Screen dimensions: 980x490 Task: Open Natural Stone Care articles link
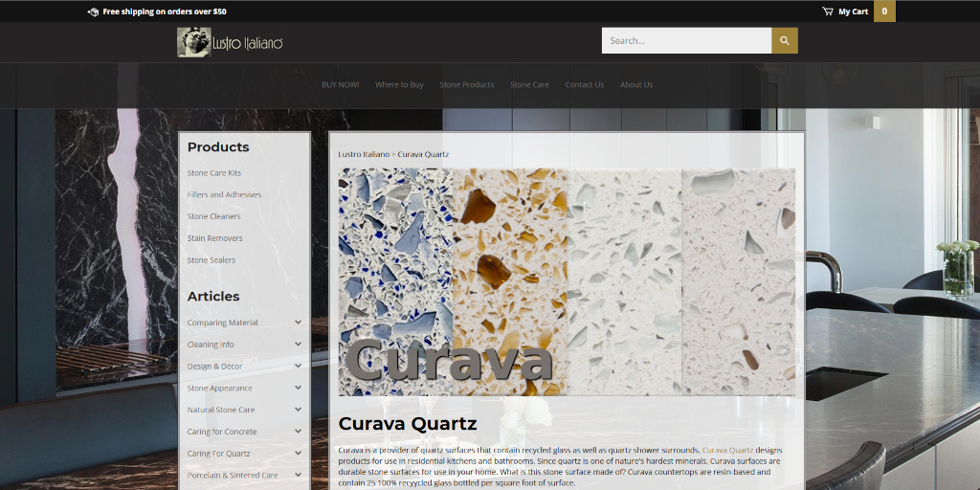(221, 410)
